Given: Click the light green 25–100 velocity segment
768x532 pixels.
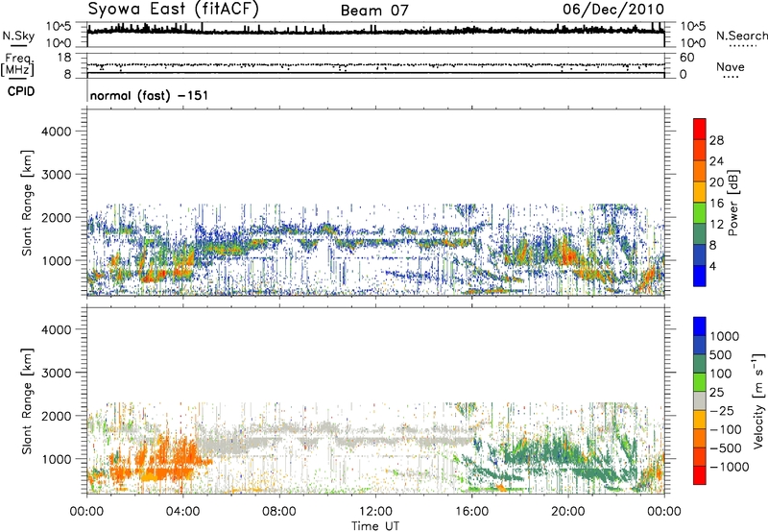Looking at the screenshot, I should [x=700, y=382].
